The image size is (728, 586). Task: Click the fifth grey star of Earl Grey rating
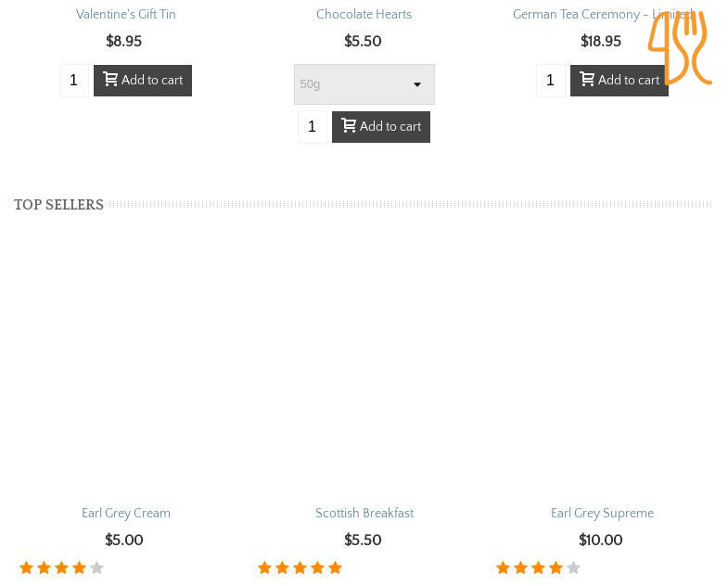click(573, 568)
